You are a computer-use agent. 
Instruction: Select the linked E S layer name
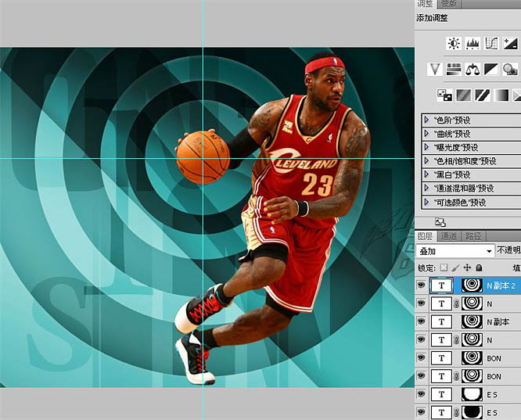click(492, 413)
